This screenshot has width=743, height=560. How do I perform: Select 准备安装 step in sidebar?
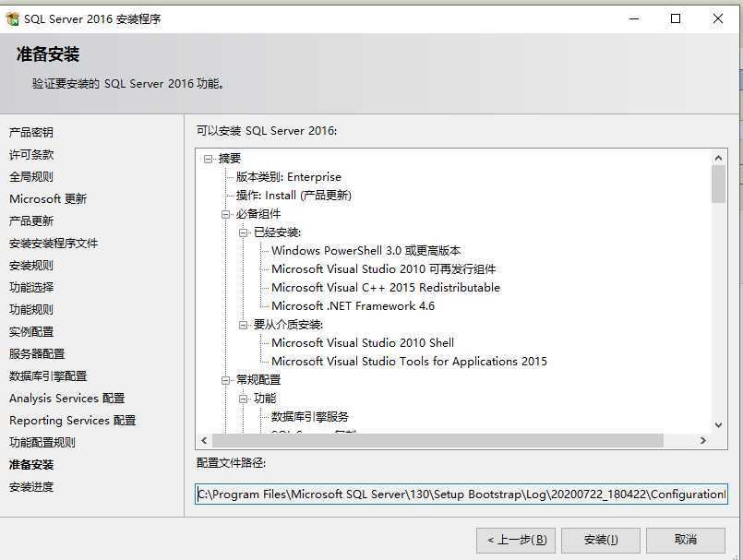point(31,465)
